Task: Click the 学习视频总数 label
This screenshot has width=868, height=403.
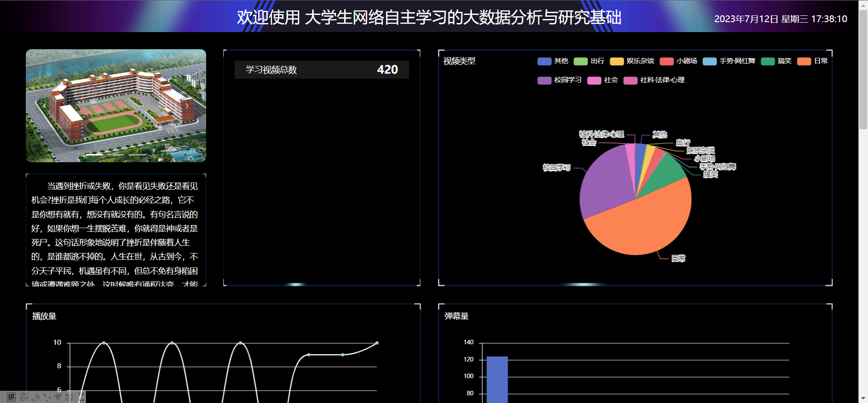Action: tap(271, 70)
